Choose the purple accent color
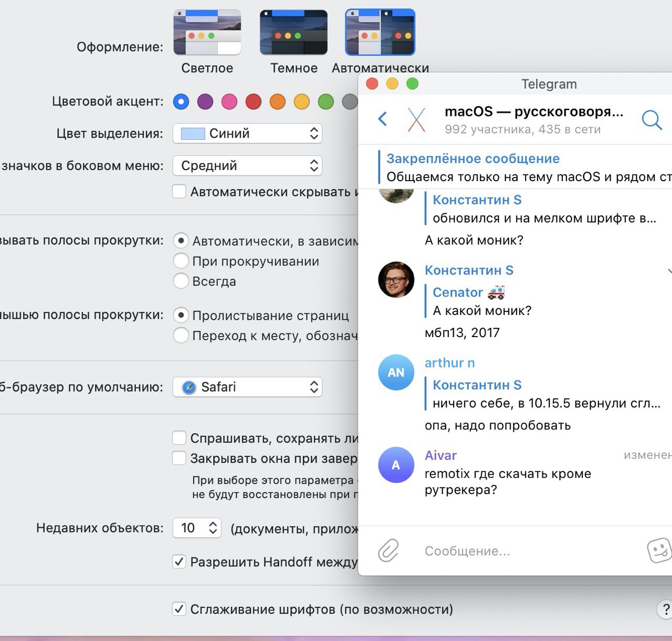 (x=205, y=101)
